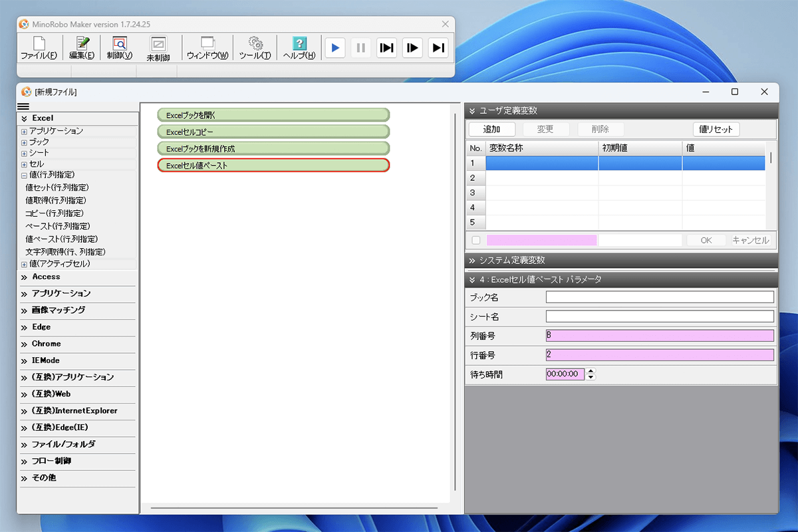798x532 pixels.
Task: Toggle the checkbox beside the pink variable field
Action: point(476,241)
